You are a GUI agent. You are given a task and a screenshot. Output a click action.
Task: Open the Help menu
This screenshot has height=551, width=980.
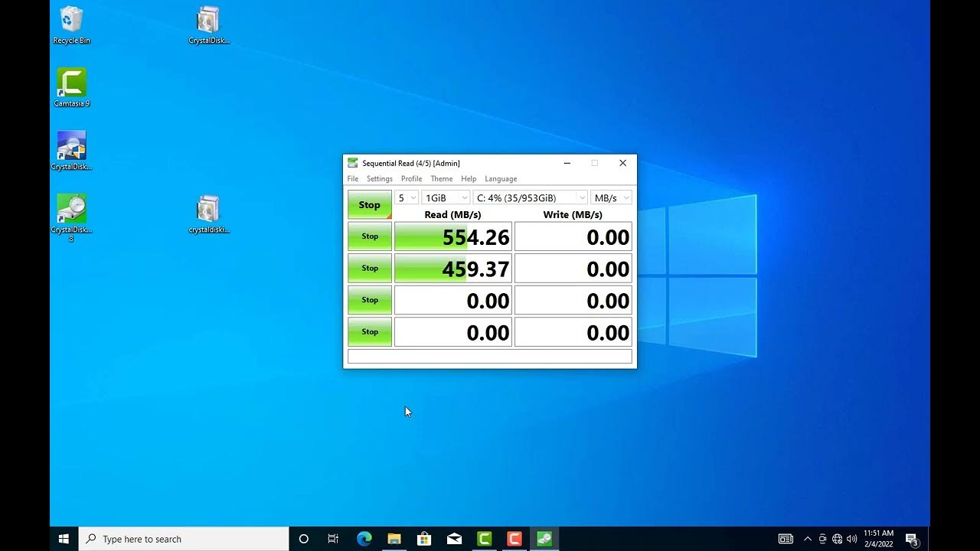tap(469, 178)
